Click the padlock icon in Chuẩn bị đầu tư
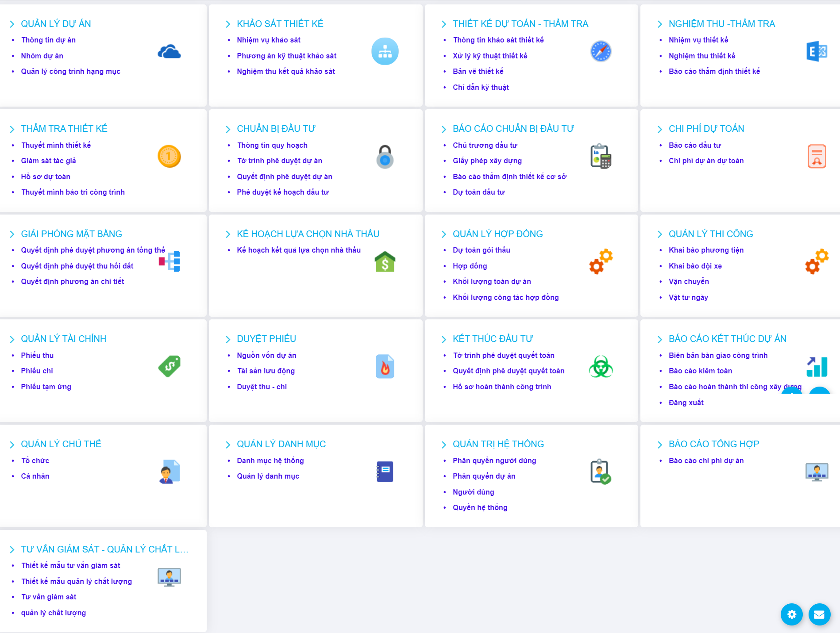Screen dimensions: 840x633 click(x=385, y=157)
